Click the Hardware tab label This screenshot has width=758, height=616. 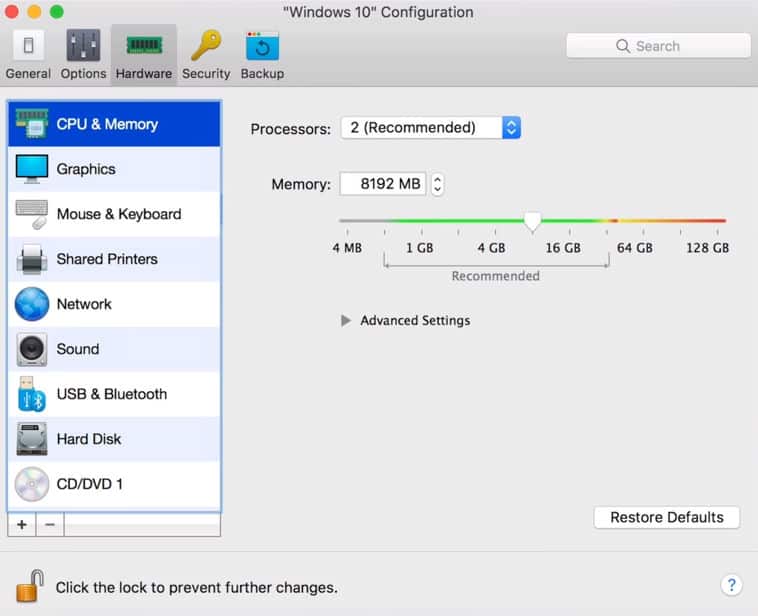144,73
